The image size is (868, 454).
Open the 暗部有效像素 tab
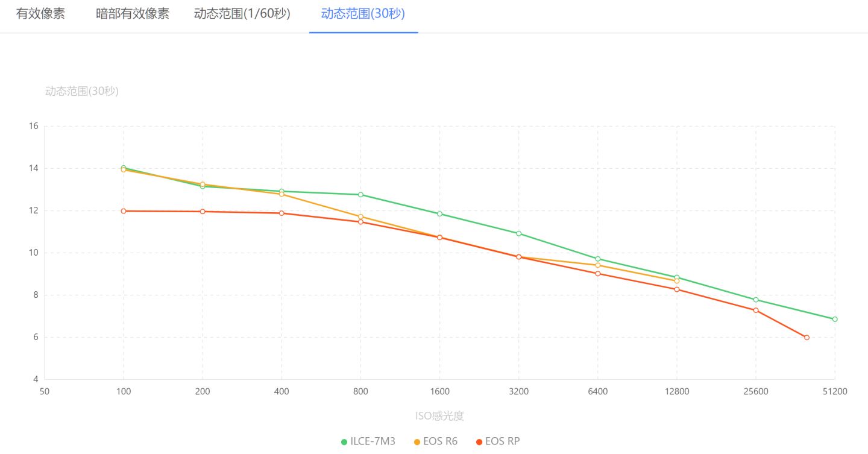point(133,13)
